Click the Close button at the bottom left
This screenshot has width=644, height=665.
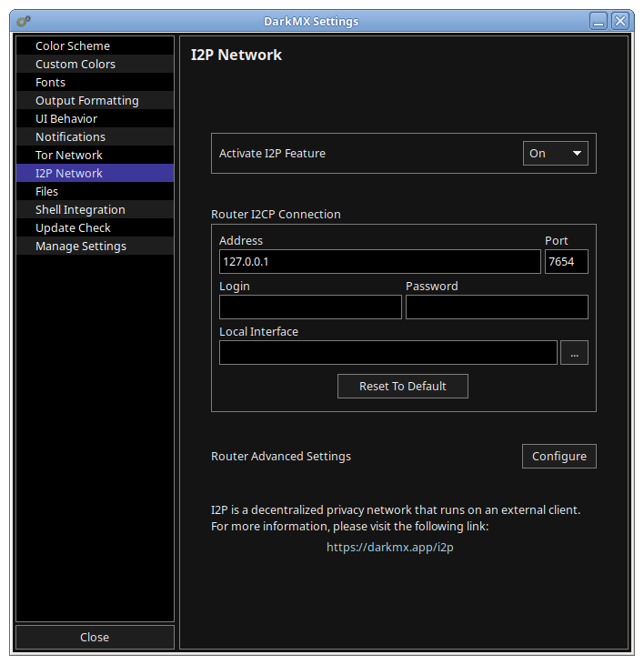pos(95,637)
